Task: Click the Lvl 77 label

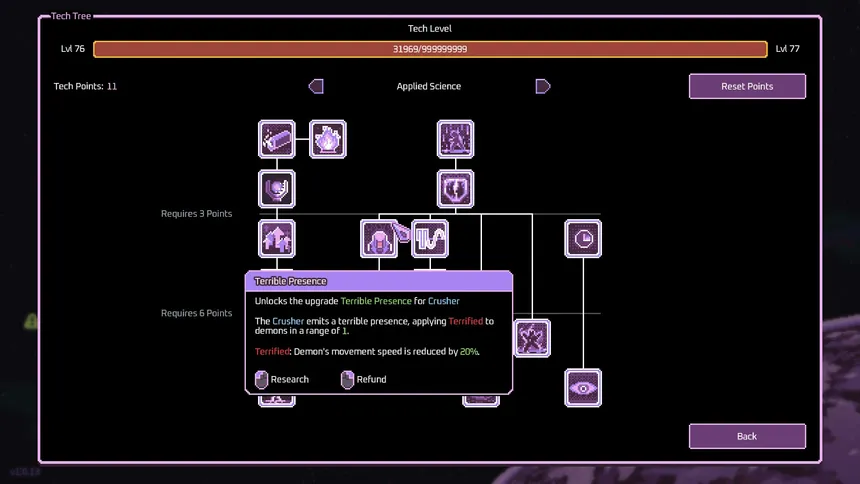Action: tap(788, 49)
